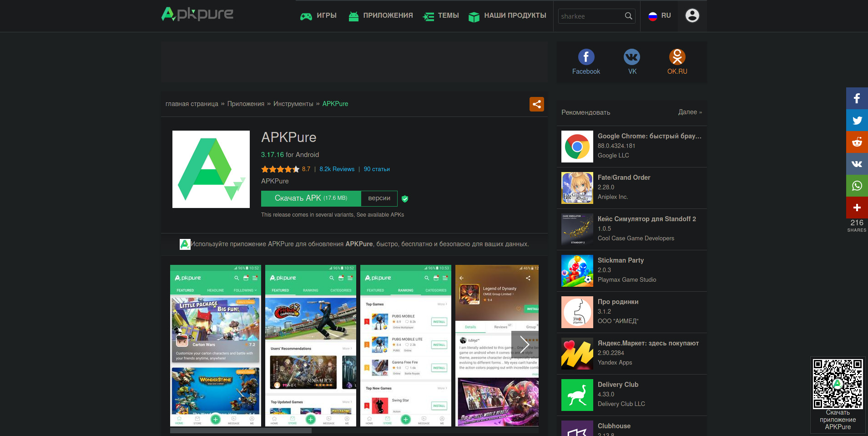Screen dimensions: 868x436
Task: Click the APKPure developer name
Action: (275, 181)
